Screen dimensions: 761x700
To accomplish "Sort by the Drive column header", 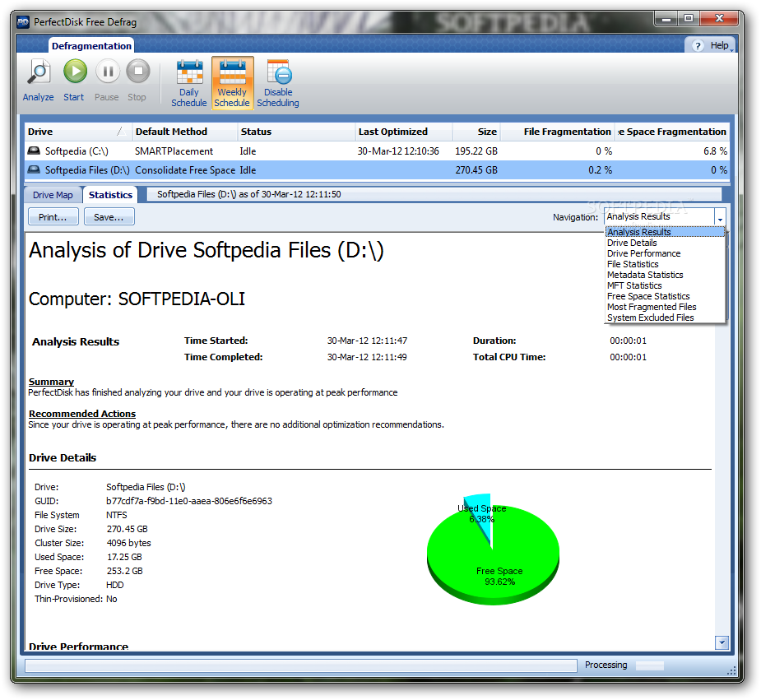I will pyautogui.click(x=78, y=132).
